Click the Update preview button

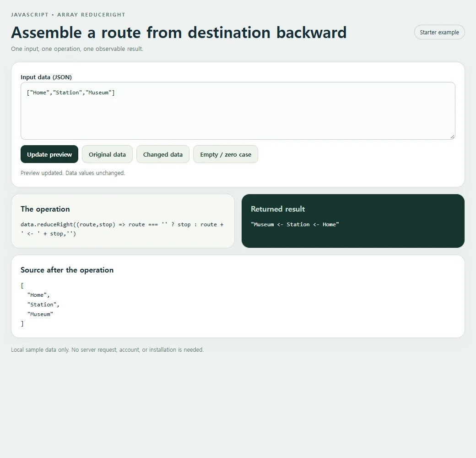pyautogui.click(x=49, y=154)
